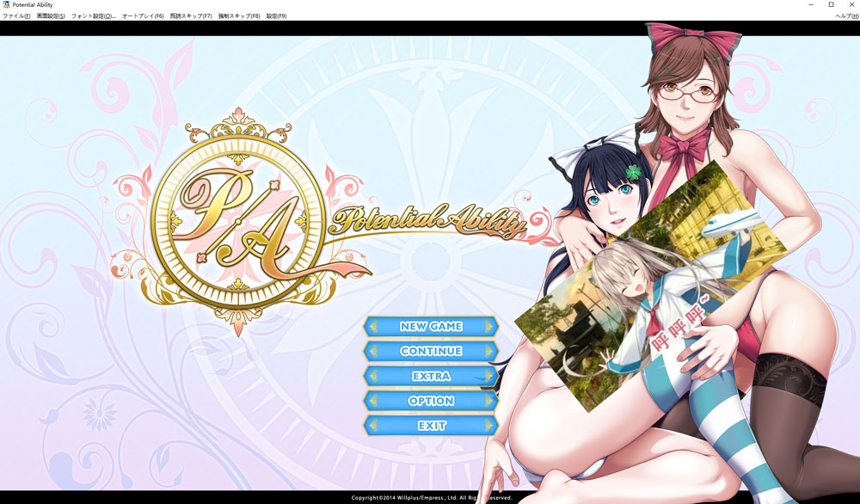Open the ヘルプ(H) menu
This screenshot has width=860, height=504.
coord(847,15)
